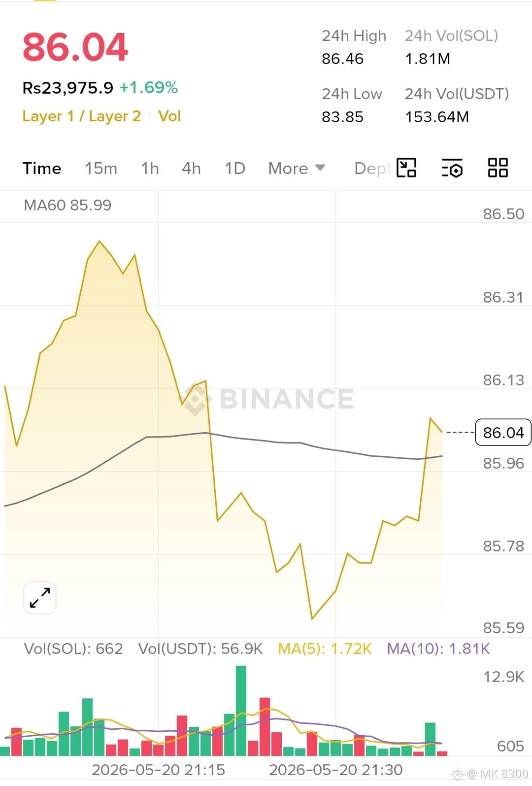Tap the MA(5) volume indicator label
Screen dimensions: 532x786
pos(325,649)
